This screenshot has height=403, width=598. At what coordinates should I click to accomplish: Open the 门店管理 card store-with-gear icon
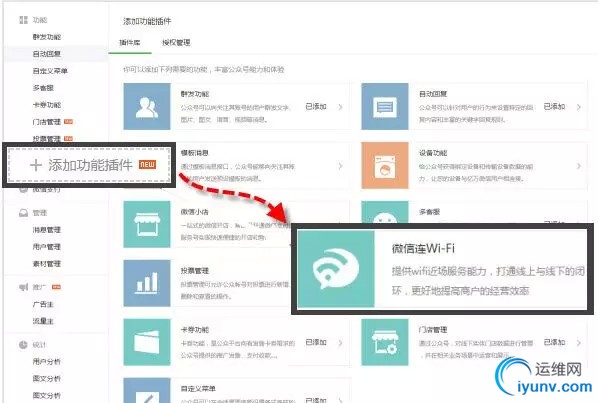tap(385, 342)
